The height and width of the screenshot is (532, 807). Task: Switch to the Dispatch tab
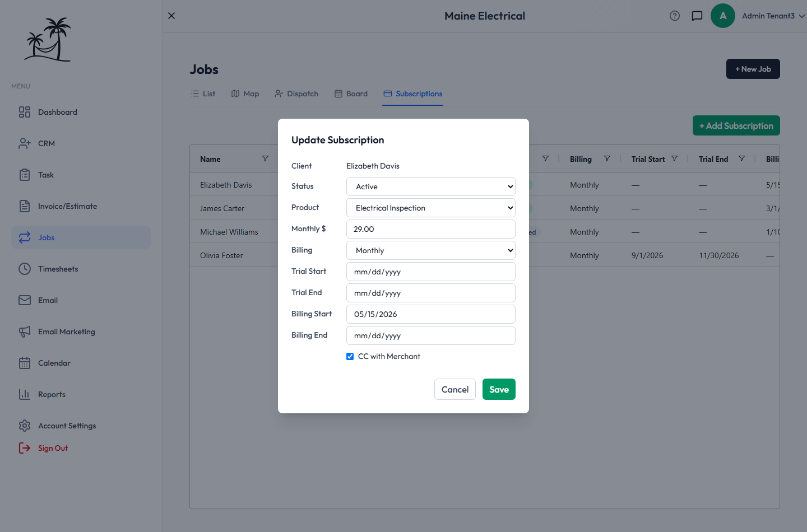pos(296,94)
